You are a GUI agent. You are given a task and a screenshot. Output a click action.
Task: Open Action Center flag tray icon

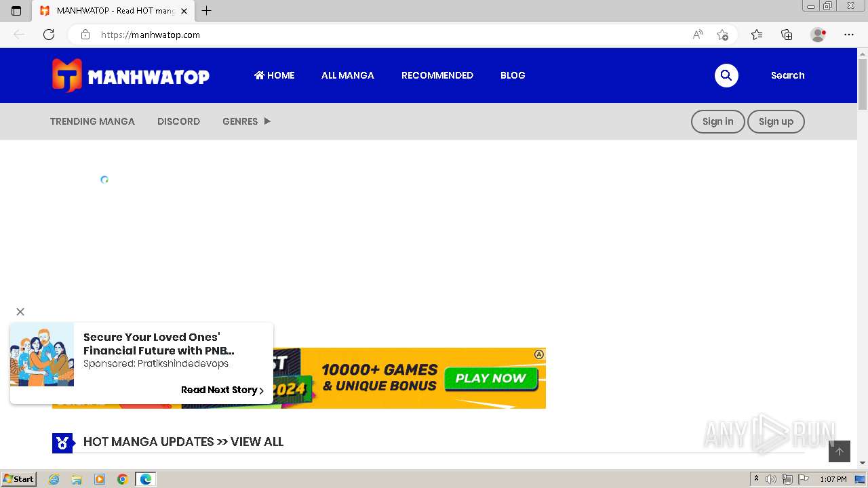tap(804, 479)
